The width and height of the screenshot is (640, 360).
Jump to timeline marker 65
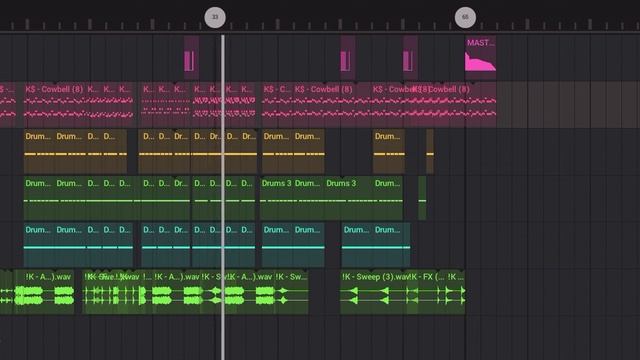click(x=465, y=18)
